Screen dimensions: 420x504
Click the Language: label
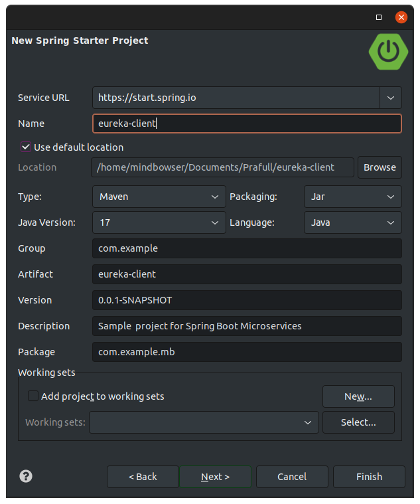coord(252,222)
